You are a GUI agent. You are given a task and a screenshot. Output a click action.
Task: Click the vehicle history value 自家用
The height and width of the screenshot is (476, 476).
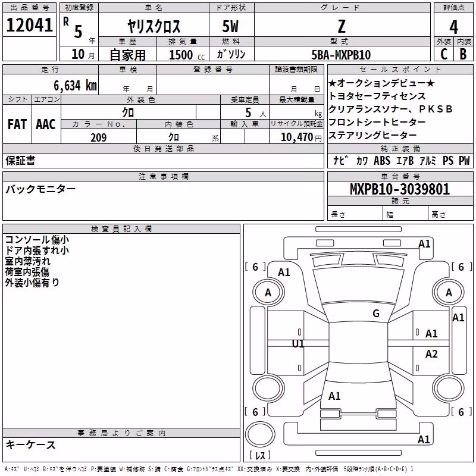127,55
